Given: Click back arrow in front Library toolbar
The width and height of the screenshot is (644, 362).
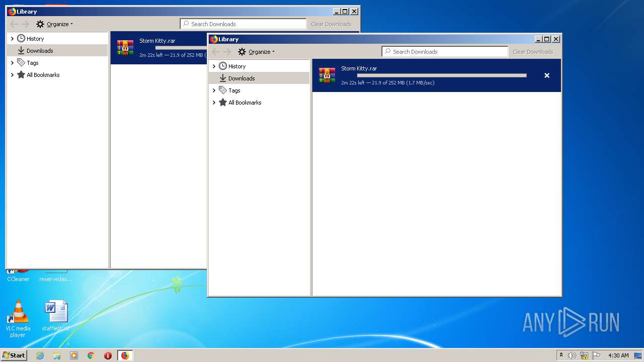Looking at the screenshot, I should point(216,52).
